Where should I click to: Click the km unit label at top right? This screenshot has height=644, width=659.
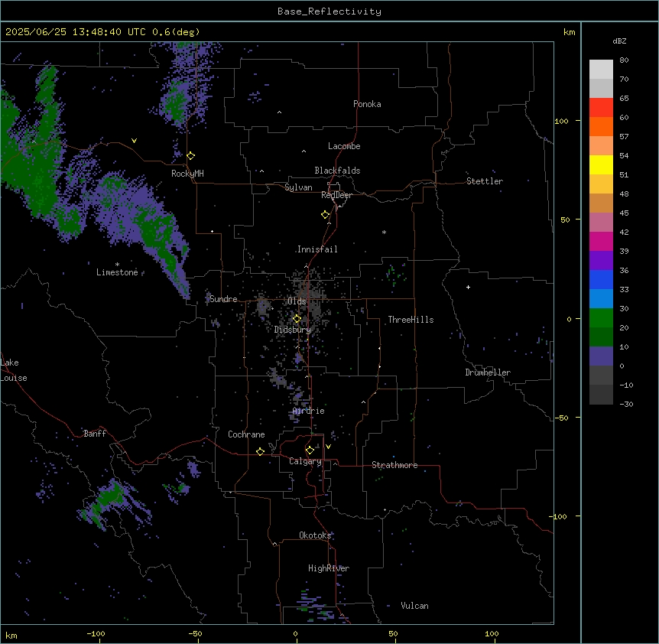[570, 32]
